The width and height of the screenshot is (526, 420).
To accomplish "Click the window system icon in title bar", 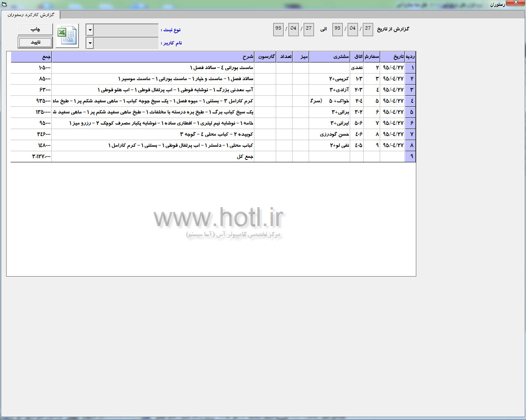I will click(x=4, y=4).
